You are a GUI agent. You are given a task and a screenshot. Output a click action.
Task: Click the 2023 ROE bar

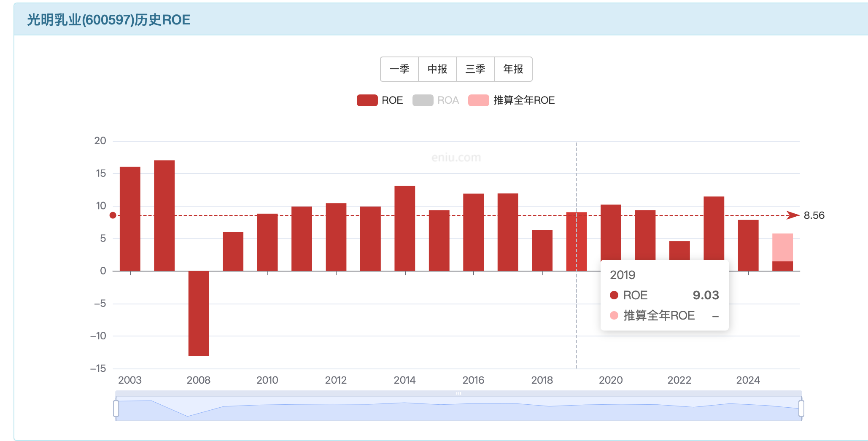coord(714,228)
